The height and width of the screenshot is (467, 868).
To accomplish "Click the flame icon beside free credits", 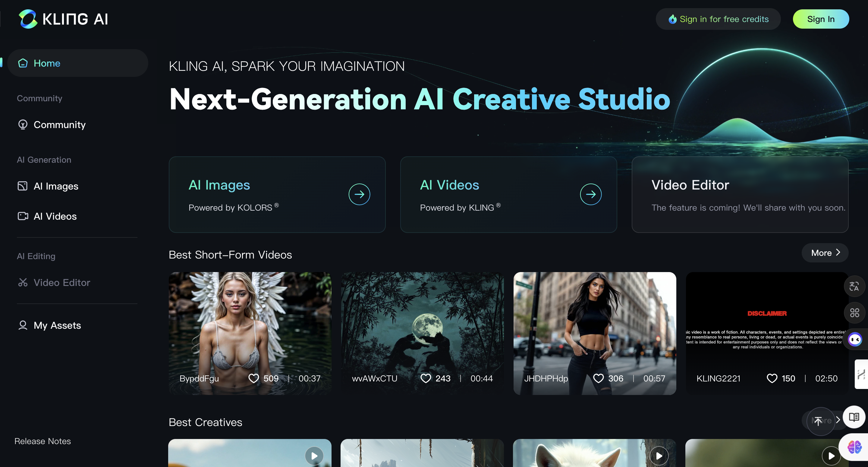I will 673,19.
